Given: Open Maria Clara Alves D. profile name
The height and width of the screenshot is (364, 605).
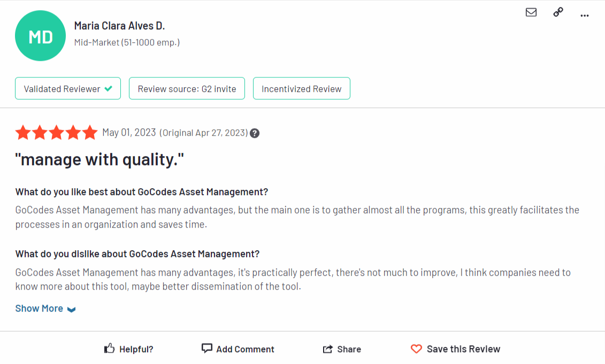Looking at the screenshot, I should [x=119, y=26].
